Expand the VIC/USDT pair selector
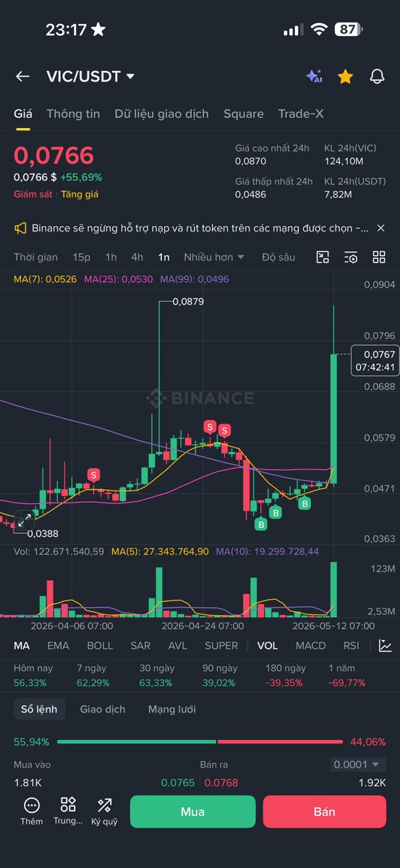Viewport: 400px width, 868px height. pos(90,77)
